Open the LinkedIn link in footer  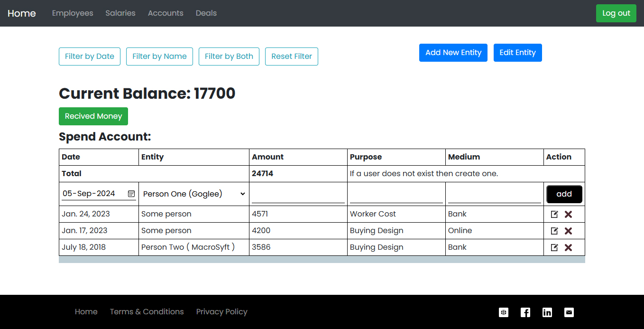[x=547, y=312]
